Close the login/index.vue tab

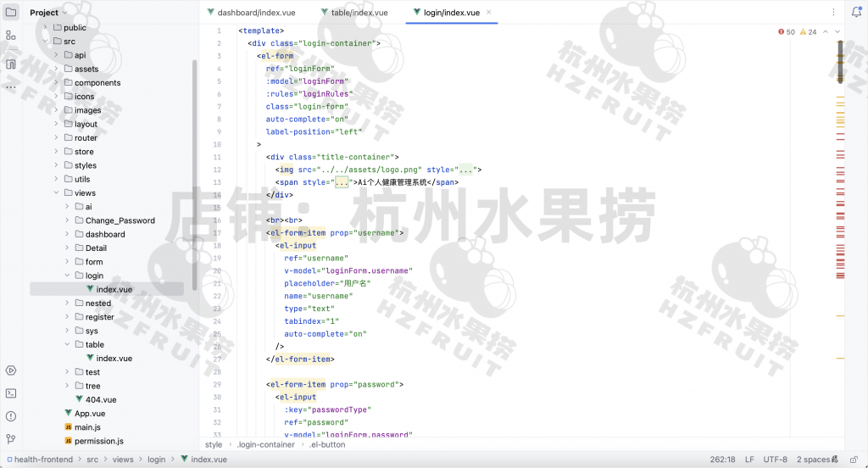[489, 12]
